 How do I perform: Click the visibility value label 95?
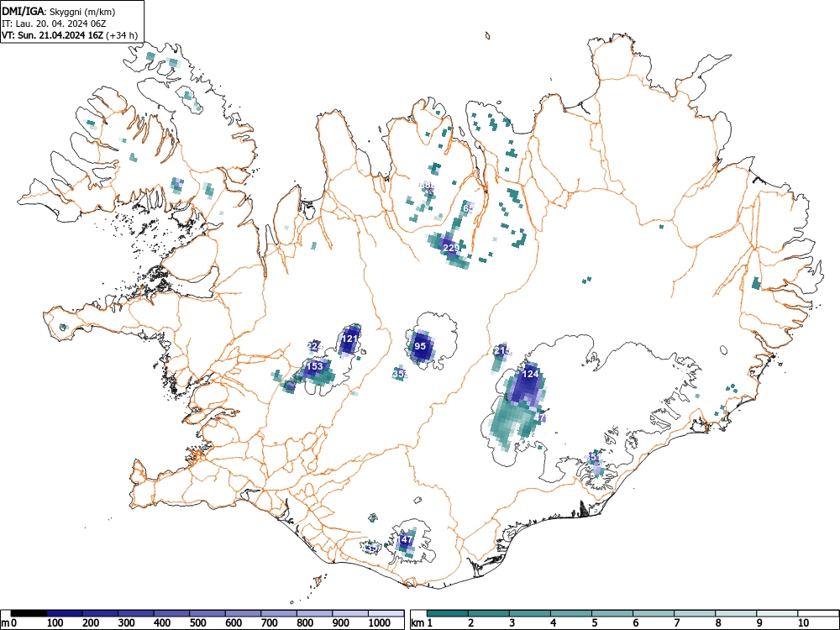(x=421, y=346)
